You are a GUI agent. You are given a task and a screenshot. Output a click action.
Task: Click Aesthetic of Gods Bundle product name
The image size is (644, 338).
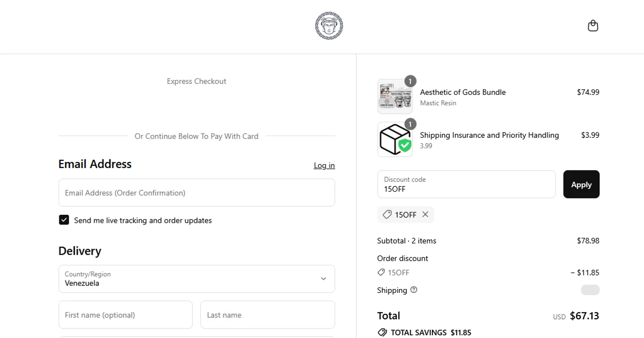click(x=463, y=92)
